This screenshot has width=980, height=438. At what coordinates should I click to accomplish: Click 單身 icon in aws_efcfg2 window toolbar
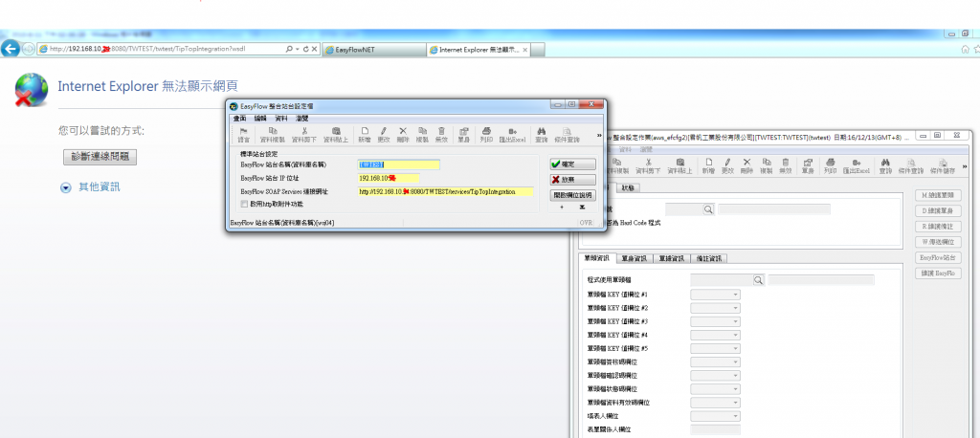tap(808, 164)
